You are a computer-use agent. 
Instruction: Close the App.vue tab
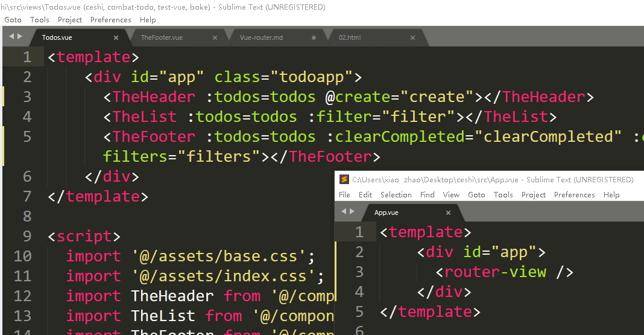pos(448,212)
